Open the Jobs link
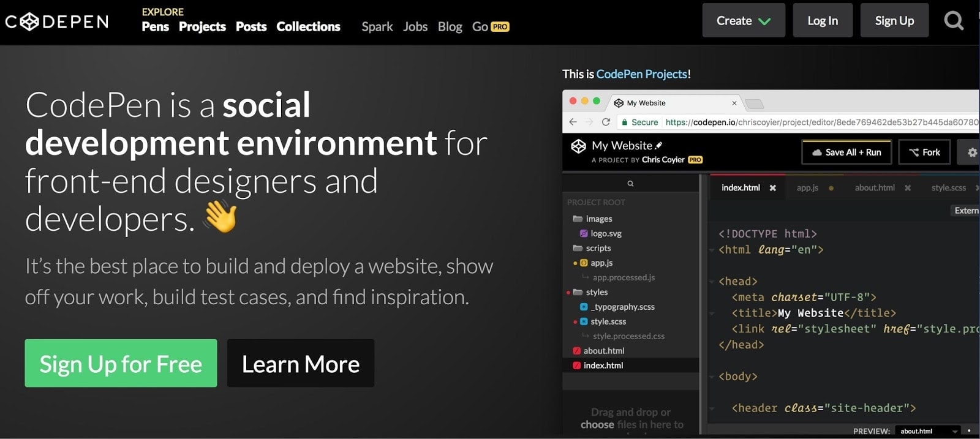980x439 pixels. point(415,27)
